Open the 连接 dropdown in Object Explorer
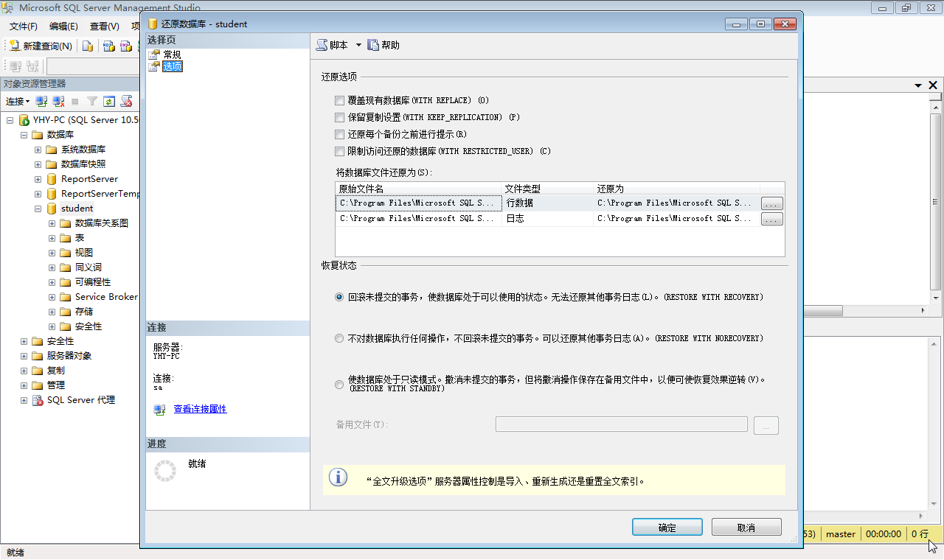The image size is (944, 560). tap(18, 101)
